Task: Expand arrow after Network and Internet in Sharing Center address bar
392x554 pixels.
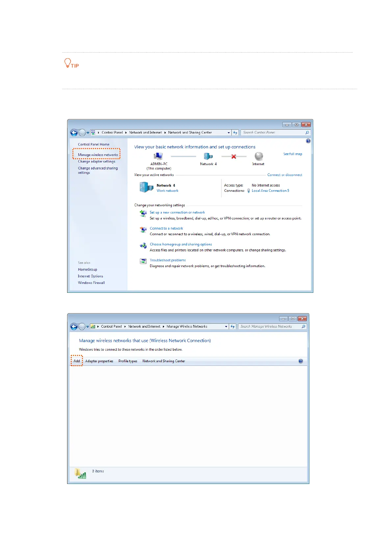Action: [x=165, y=133]
